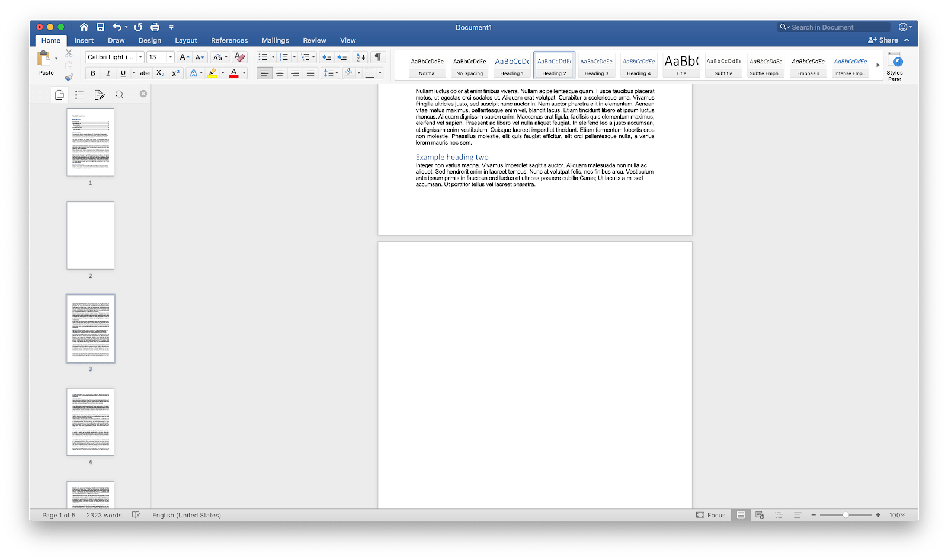
Task: Click English (United States) language
Action: 187,515
